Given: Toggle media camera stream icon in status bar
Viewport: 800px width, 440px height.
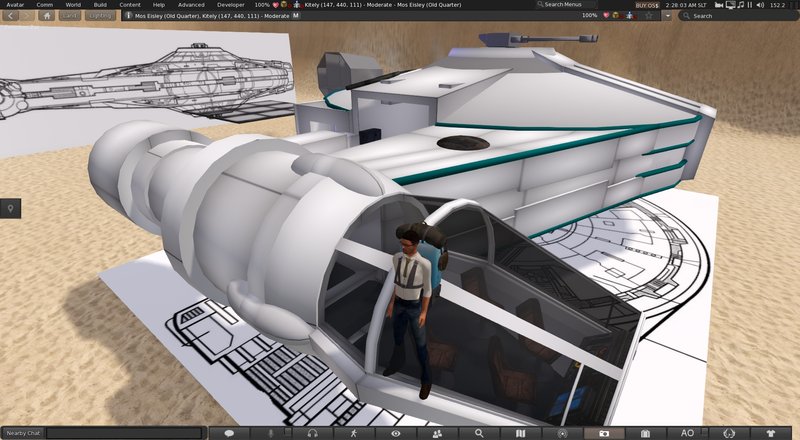Looking at the screenshot, I should pyautogui.click(x=719, y=5).
